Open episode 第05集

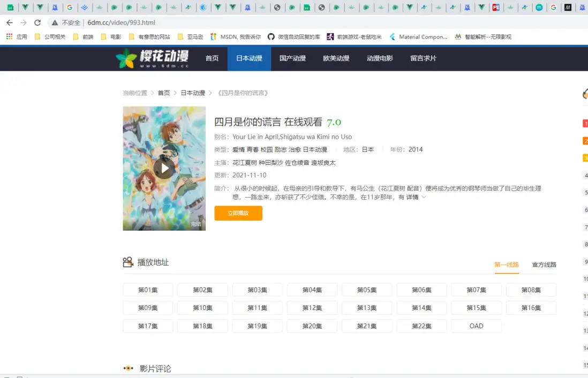point(366,290)
